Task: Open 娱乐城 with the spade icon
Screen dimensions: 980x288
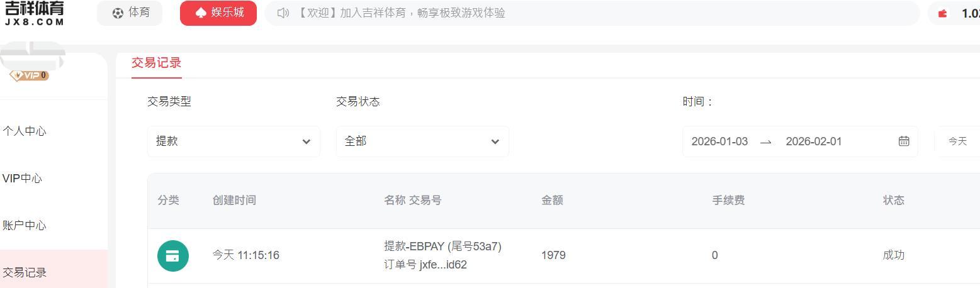Action: click(218, 13)
